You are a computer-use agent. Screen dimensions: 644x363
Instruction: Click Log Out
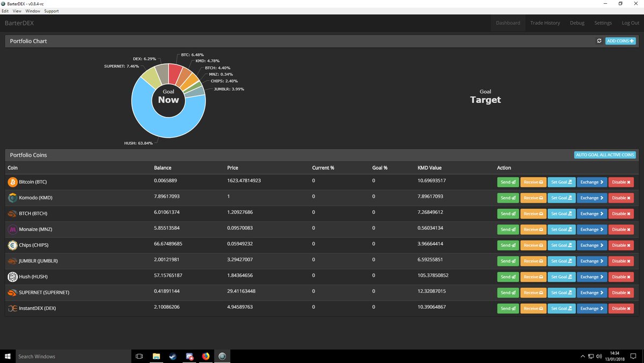(x=630, y=23)
